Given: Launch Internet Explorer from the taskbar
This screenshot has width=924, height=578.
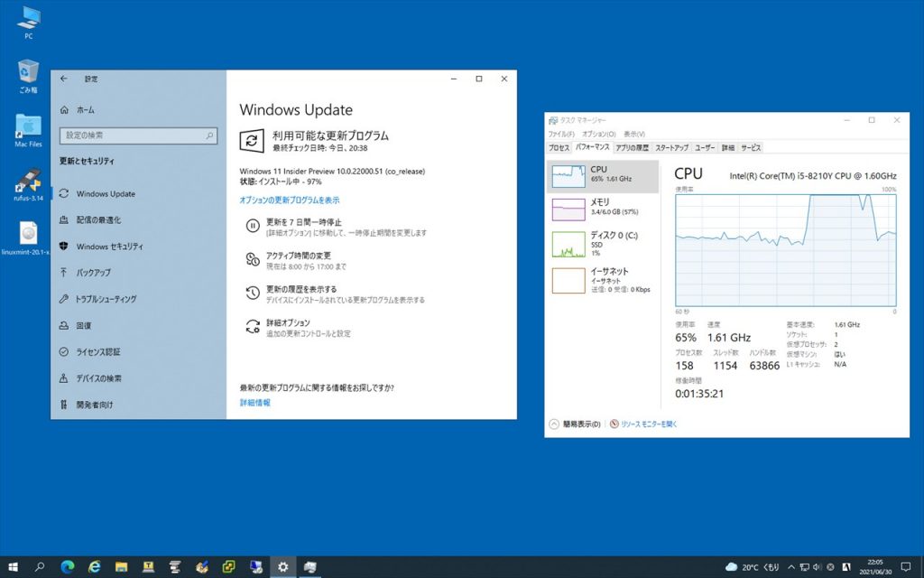Looking at the screenshot, I should [x=94, y=567].
